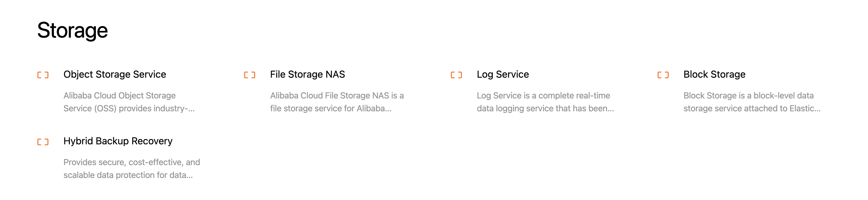Click the ellipsis ending the 'provides industry-' line

(191, 109)
